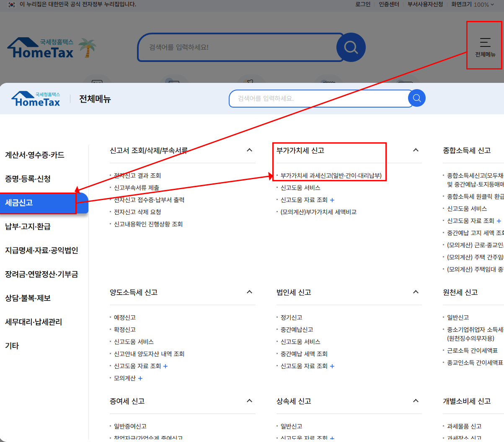Open 부가가치세 과세신고(일반·간이·대리납부)

[x=330, y=176]
